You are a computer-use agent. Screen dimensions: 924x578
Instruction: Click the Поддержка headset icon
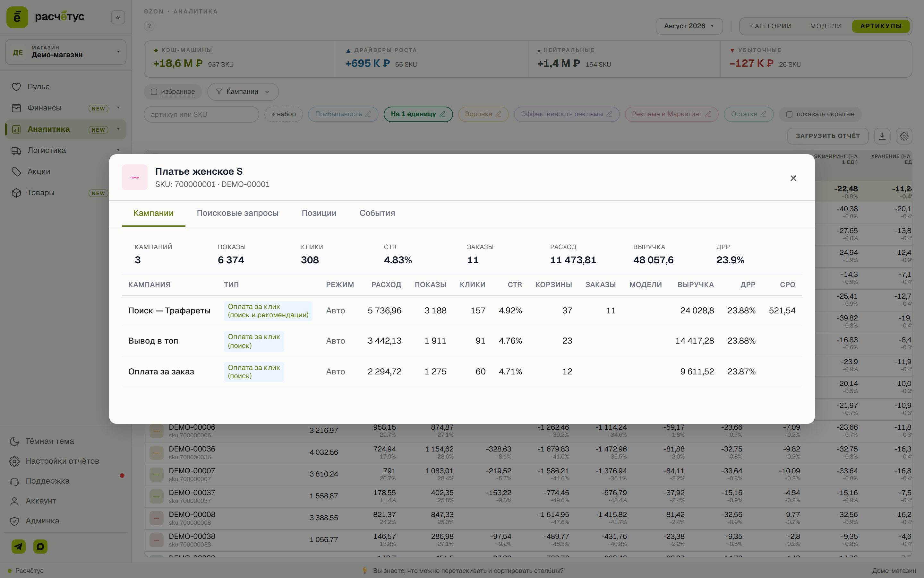point(14,481)
